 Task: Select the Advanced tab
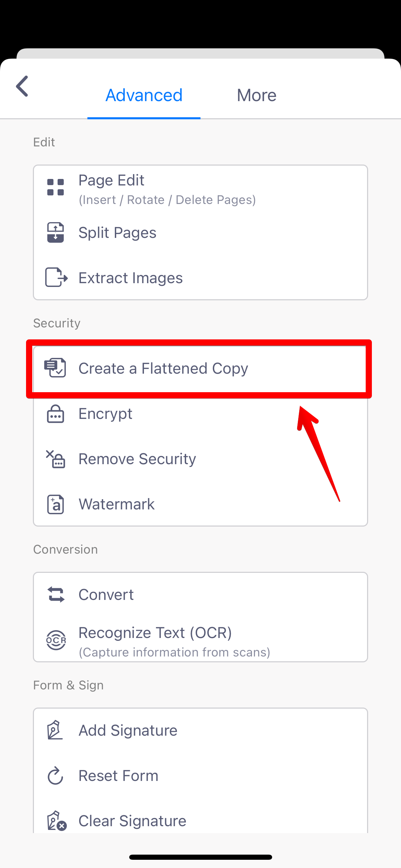[144, 95]
